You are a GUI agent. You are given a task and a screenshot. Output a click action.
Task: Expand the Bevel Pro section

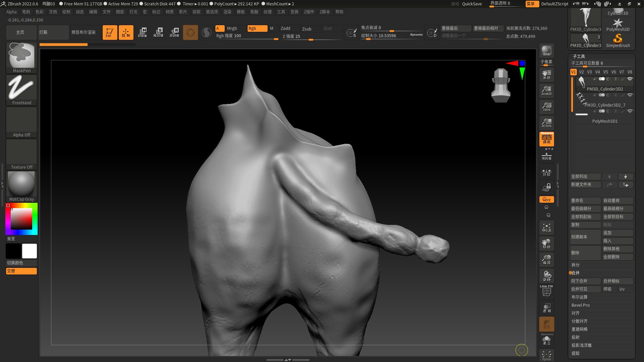(x=581, y=305)
